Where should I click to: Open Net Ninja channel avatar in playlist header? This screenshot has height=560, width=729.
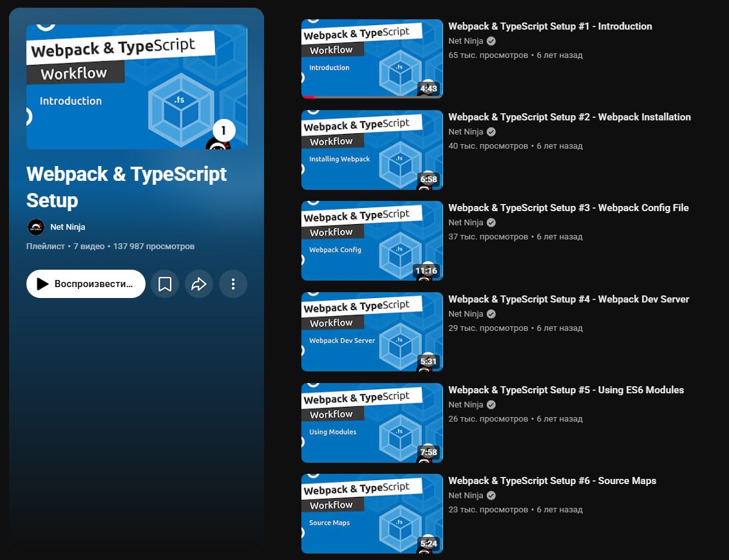tap(36, 227)
